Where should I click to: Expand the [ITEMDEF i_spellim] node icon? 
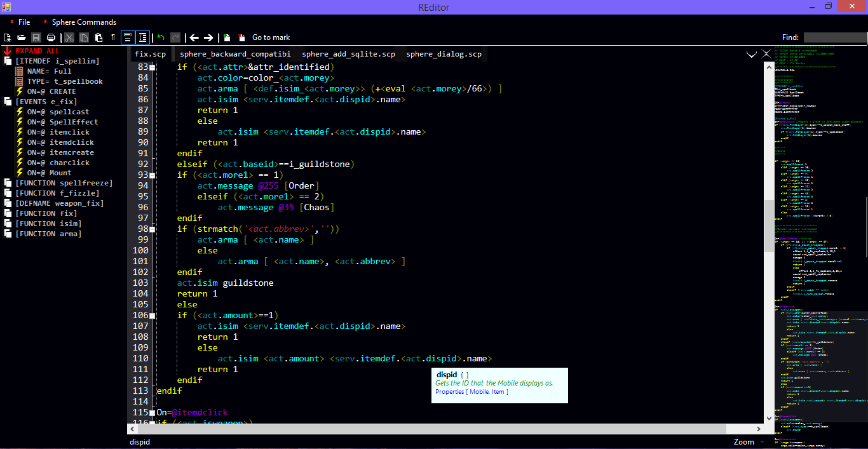tap(8, 61)
